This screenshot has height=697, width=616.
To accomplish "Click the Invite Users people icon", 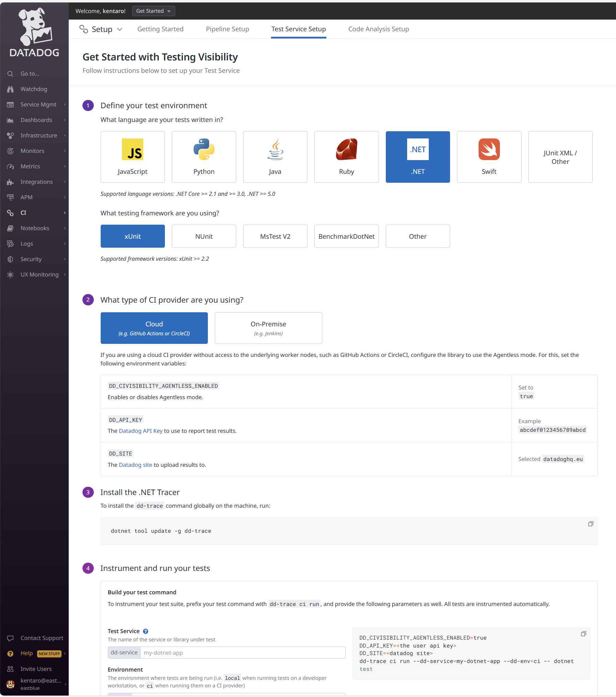I will pyautogui.click(x=10, y=669).
